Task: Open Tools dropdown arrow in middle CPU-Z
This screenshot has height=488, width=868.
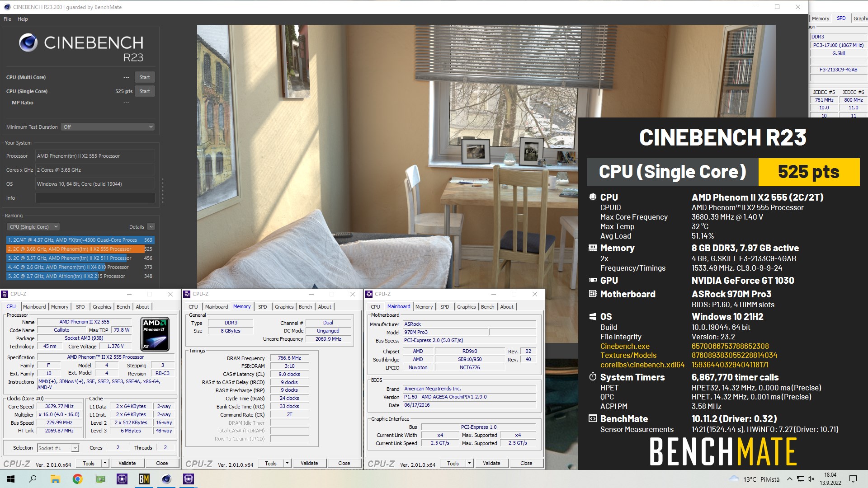Action: [x=287, y=463]
